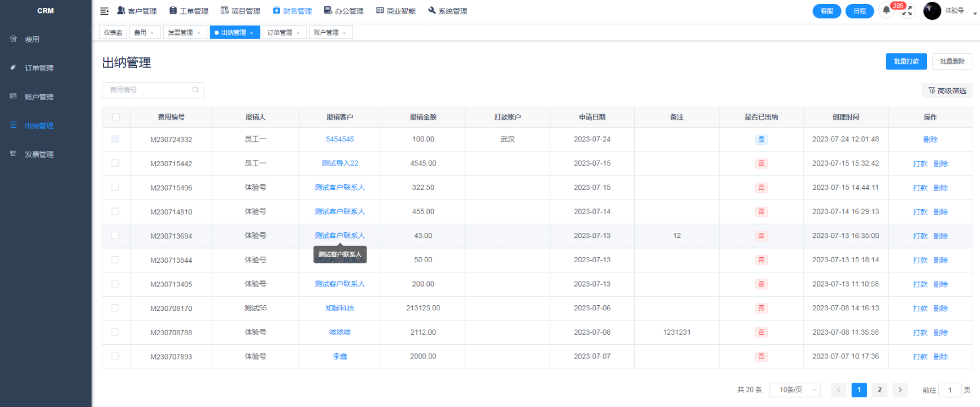The image size is (980, 407).
Task: Open the 系统管理 top menu
Action: coord(448,11)
